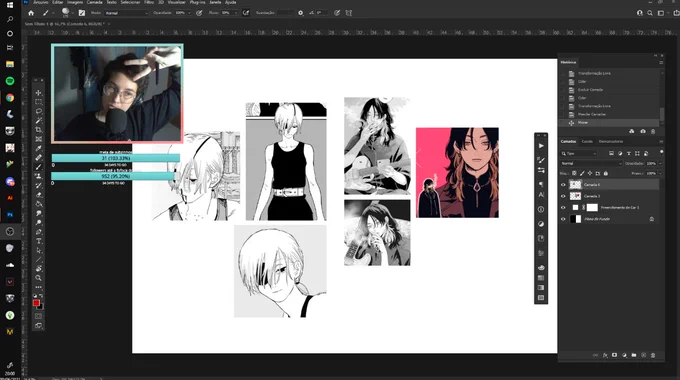Open the Opacidade dropdown in options bar
This screenshot has width=680, height=380.
(189, 13)
